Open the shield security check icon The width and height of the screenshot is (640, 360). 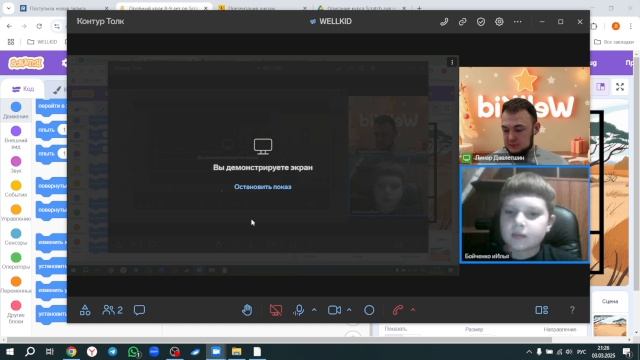[481, 22]
